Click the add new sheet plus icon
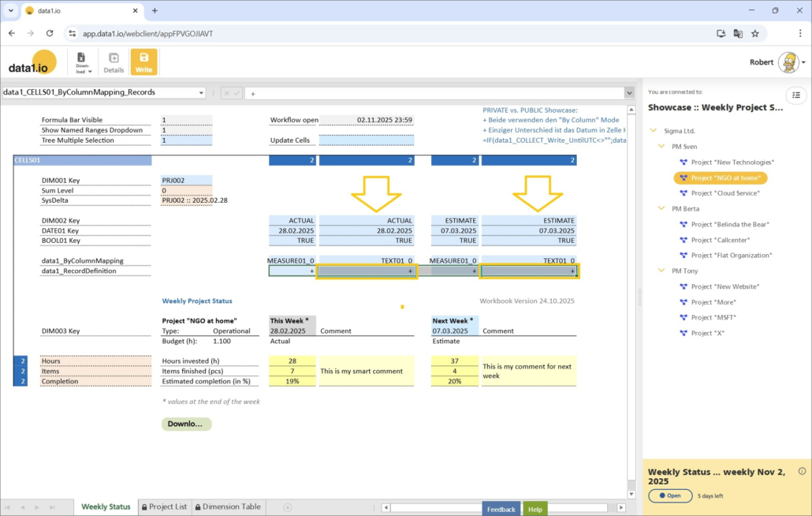This screenshot has height=516, width=812. point(287,507)
